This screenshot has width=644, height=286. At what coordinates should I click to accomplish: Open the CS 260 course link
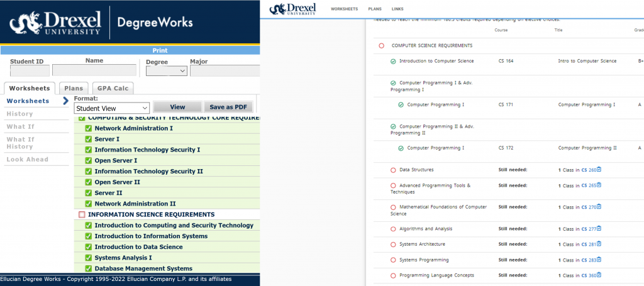pyautogui.click(x=589, y=170)
